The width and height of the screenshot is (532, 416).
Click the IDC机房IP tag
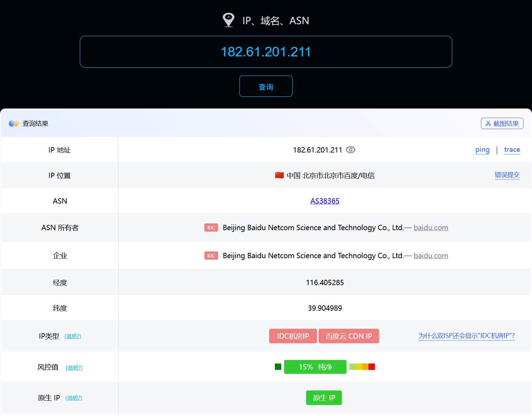click(293, 336)
